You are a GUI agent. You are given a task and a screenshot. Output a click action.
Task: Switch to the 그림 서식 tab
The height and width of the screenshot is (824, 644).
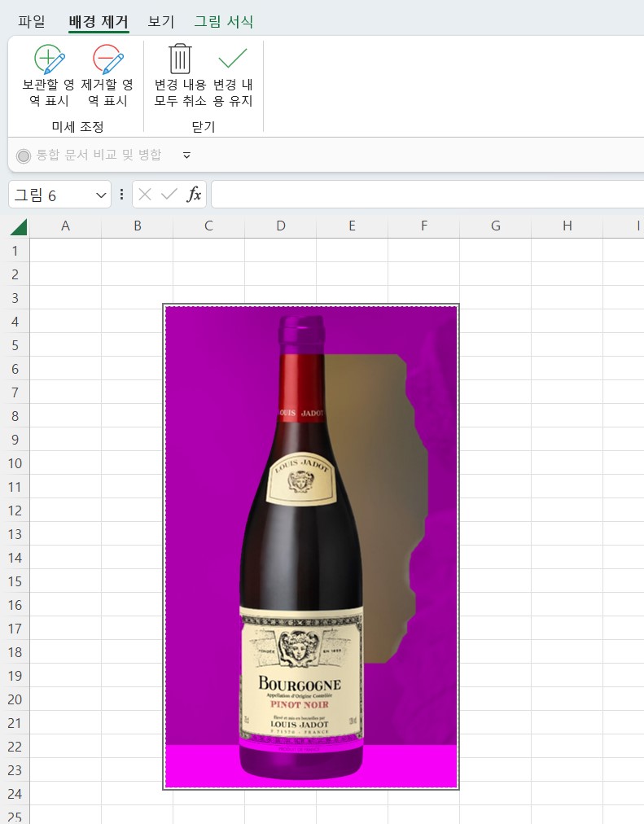pyautogui.click(x=224, y=21)
